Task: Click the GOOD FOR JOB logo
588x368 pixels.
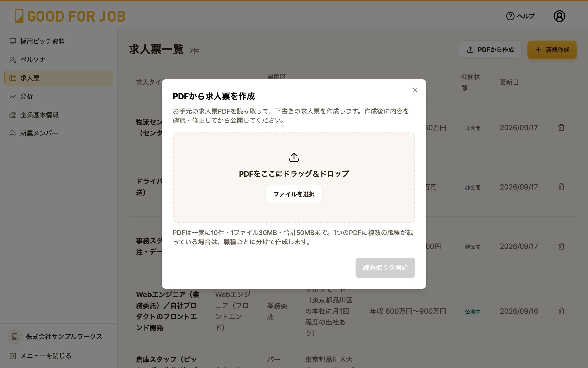Action: [x=70, y=16]
